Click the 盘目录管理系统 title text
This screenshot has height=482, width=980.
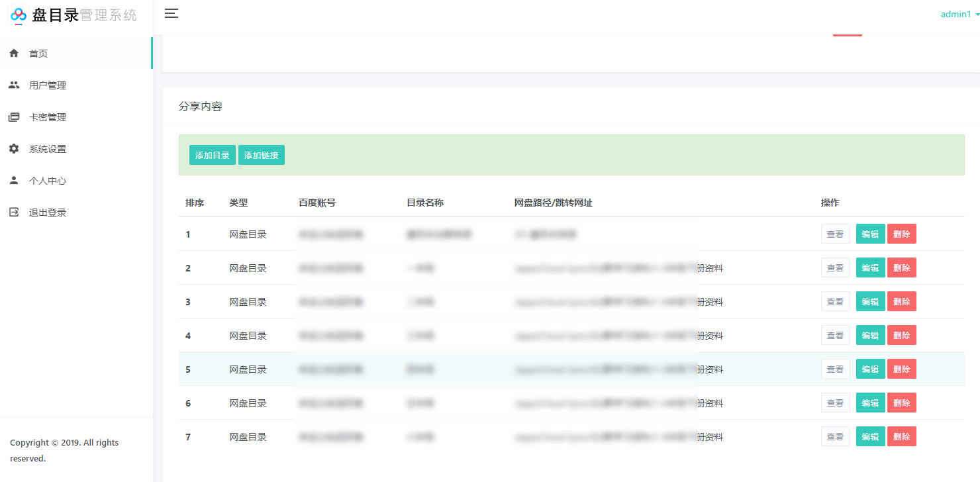click(x=85, y=15)
